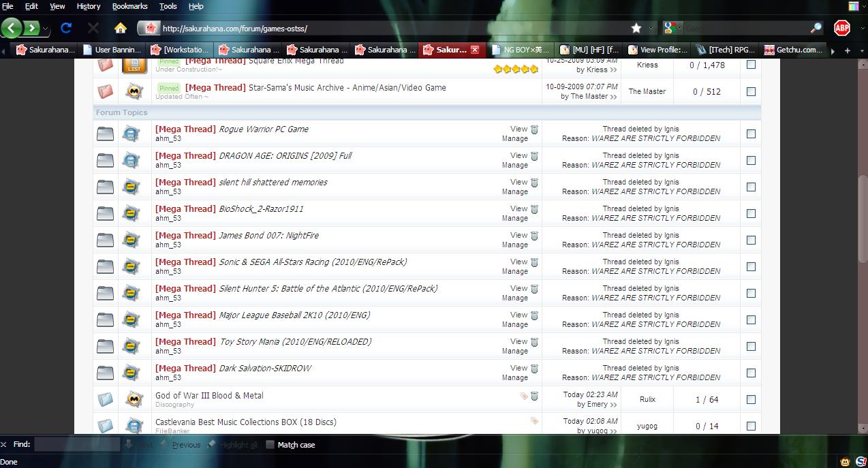The image size is (868, 468).
Task: Click post icon beside God of War III thread
Action: 134,399
